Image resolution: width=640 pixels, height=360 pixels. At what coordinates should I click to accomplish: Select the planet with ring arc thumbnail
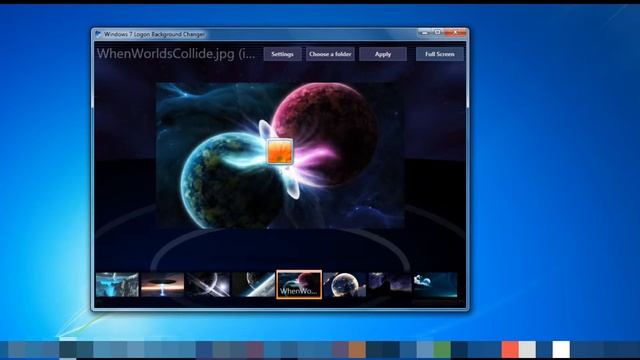coord(253,284)
